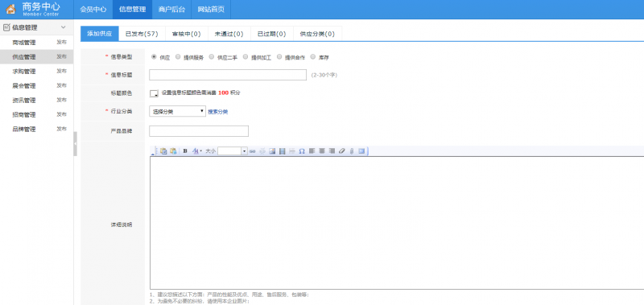The height and width of the screenshot is (305, 644).
Task: Click the unlink icon in the editor toolbar
Action: (262, 151)
